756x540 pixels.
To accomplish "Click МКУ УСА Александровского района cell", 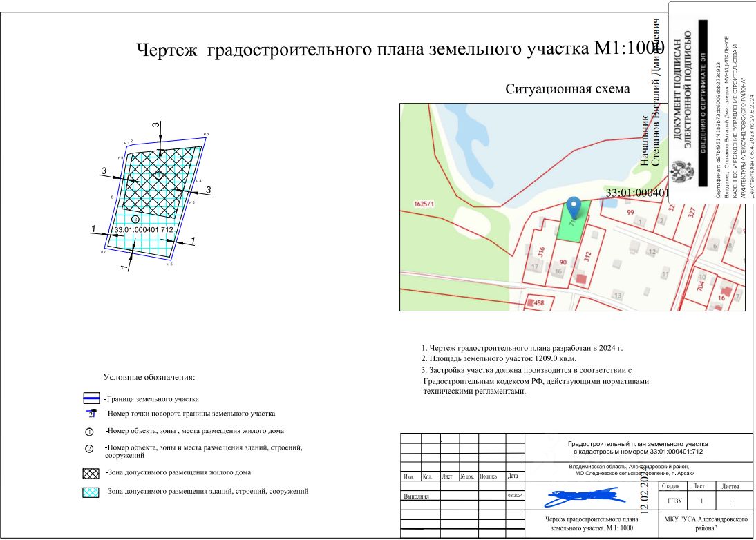I will click(x=706, y=523).
